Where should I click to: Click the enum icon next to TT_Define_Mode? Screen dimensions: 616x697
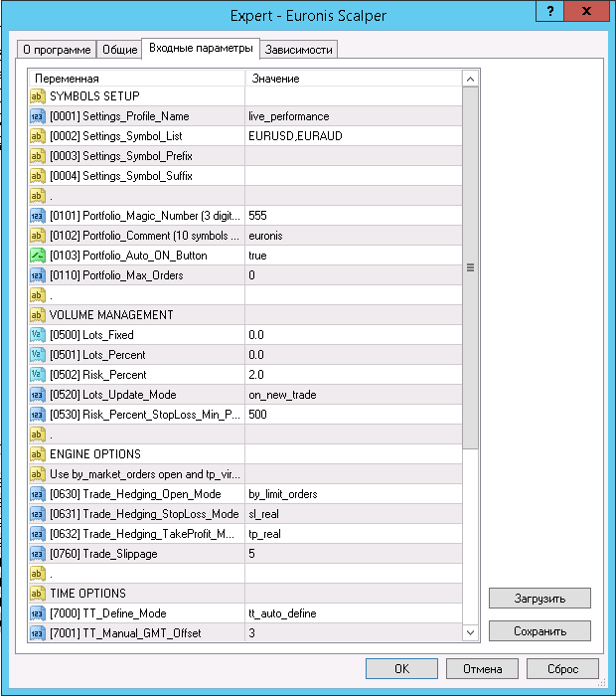click(x=38, y=613)
